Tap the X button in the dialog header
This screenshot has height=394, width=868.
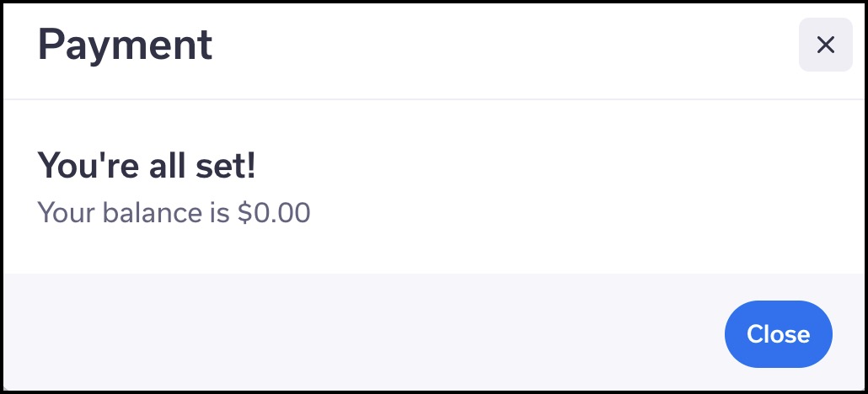(825, 45)
